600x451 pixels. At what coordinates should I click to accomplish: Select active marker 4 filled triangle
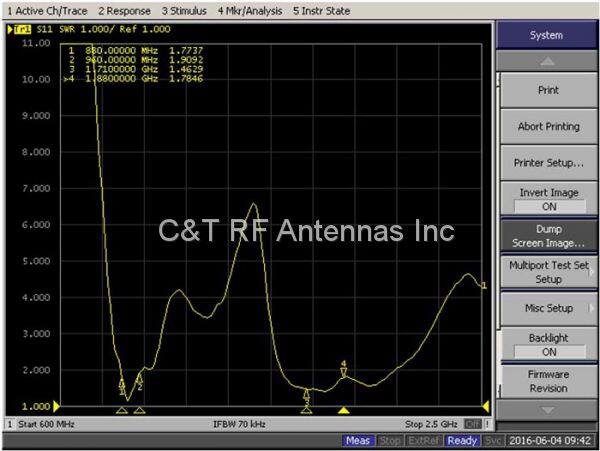[343, 410]
